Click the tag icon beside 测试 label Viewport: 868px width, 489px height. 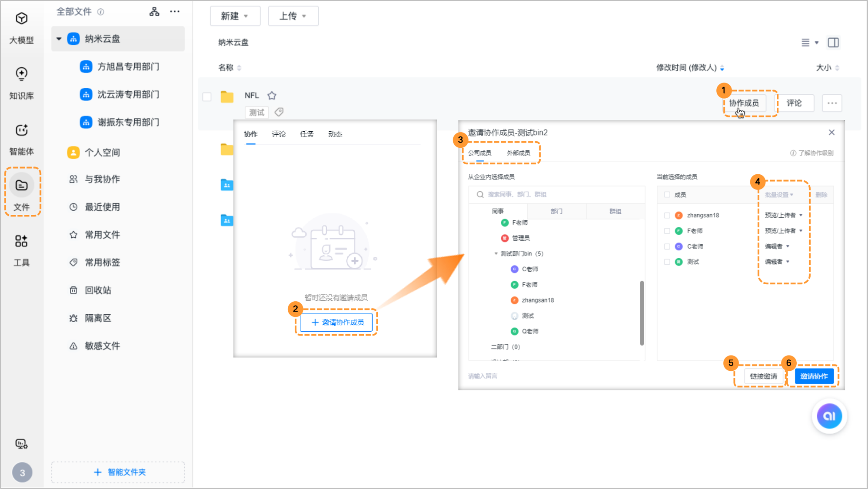coord(279,112)
